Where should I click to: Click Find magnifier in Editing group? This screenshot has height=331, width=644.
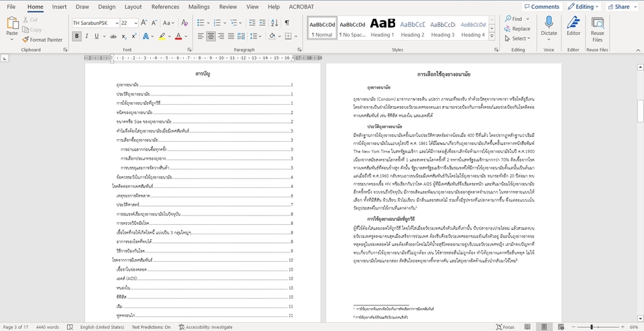click(513, 19)
